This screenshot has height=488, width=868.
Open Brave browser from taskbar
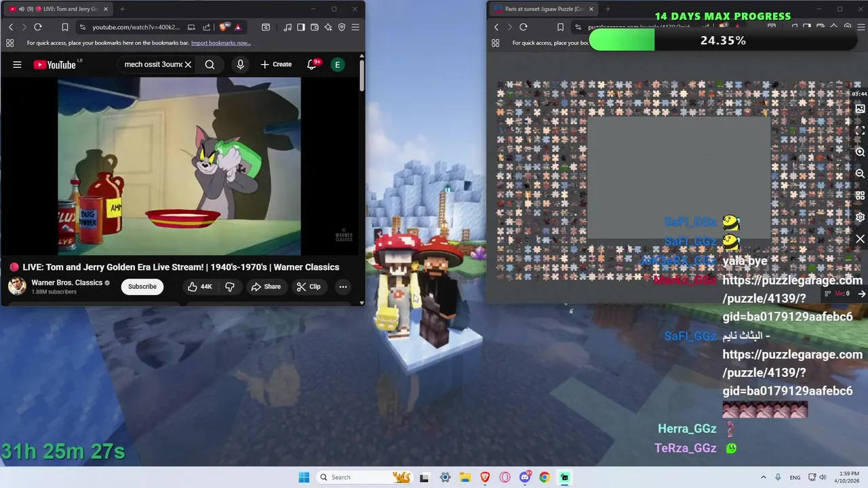tap(485, 477)
